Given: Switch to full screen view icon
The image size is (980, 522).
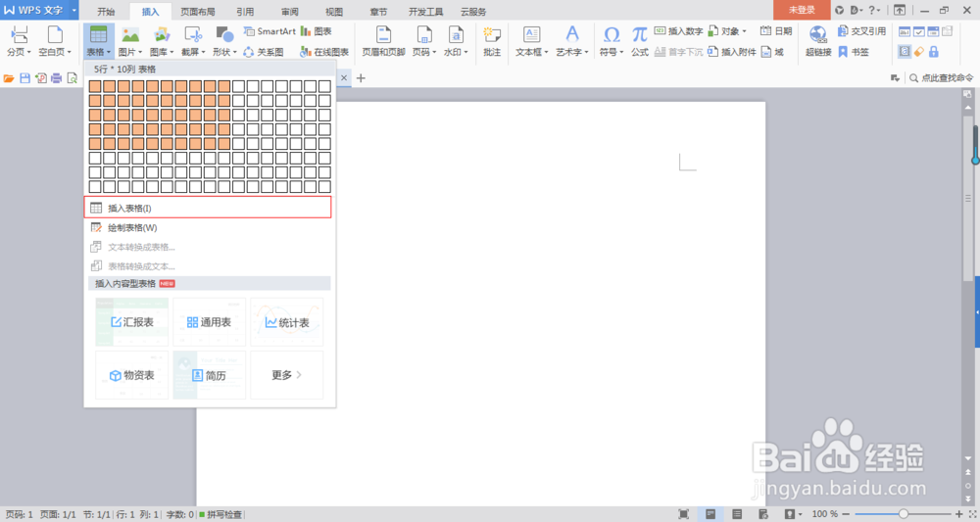Looking at the screenshot, I should click(684, 514).
